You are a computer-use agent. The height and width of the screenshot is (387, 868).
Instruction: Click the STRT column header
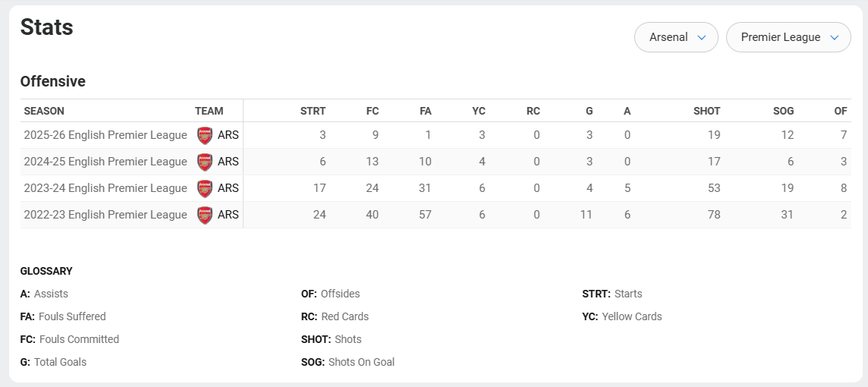point(313,111)
